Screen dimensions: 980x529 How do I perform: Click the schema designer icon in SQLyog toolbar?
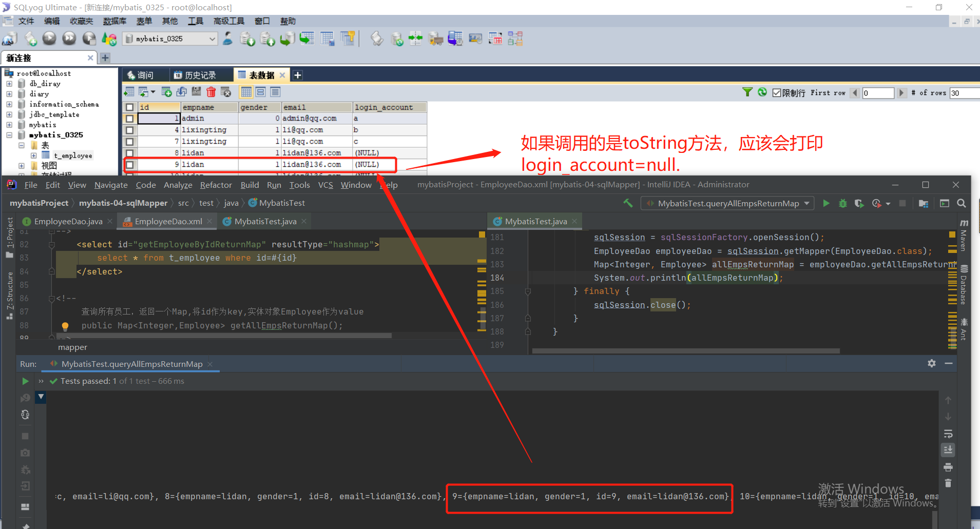coord(515,38)
